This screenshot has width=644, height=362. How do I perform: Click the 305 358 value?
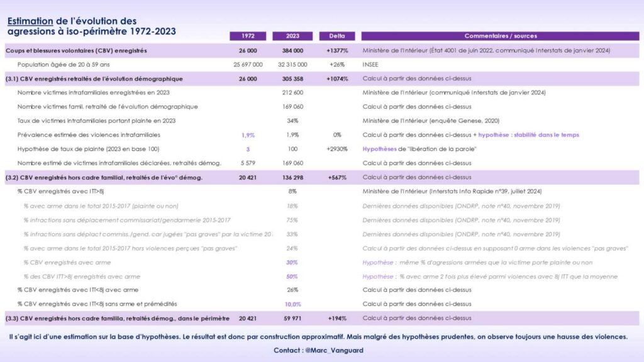[292, 79]
